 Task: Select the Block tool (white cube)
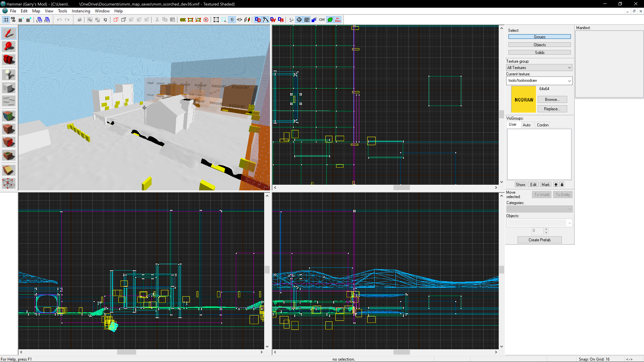(x=9, y=88)
